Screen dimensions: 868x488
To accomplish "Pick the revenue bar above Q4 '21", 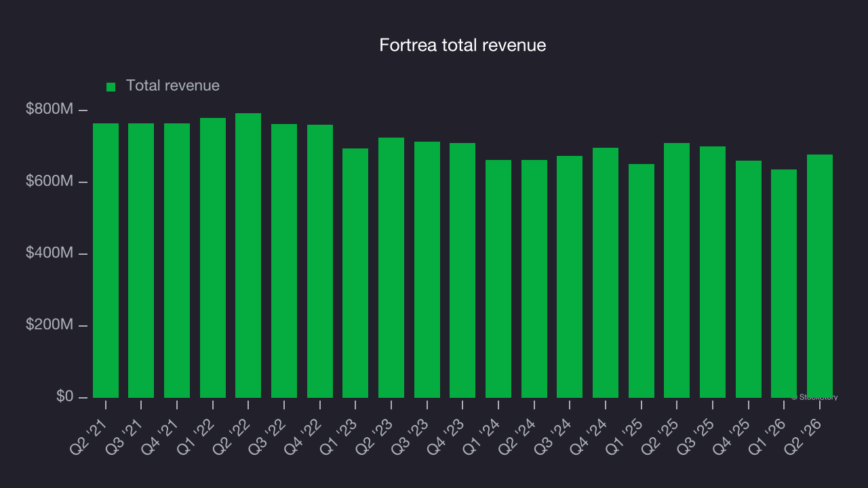I will (177, 260).
